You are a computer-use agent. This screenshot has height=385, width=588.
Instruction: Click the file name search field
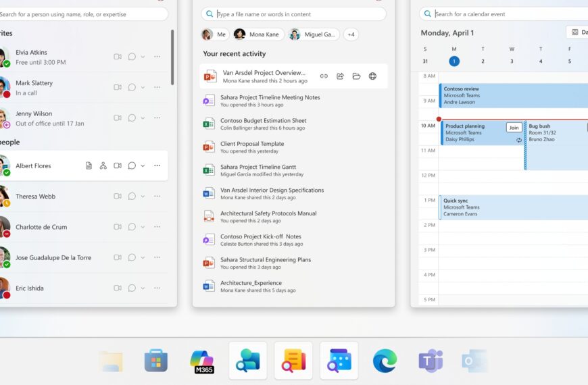tap(293, 14)
